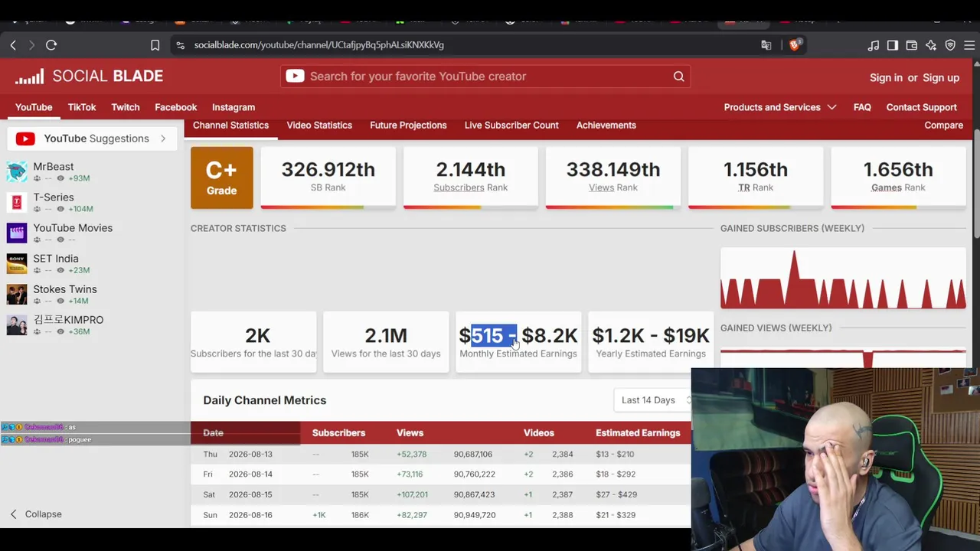
Task: Open MrBeast suggestion link
Action: click(54, 166)
